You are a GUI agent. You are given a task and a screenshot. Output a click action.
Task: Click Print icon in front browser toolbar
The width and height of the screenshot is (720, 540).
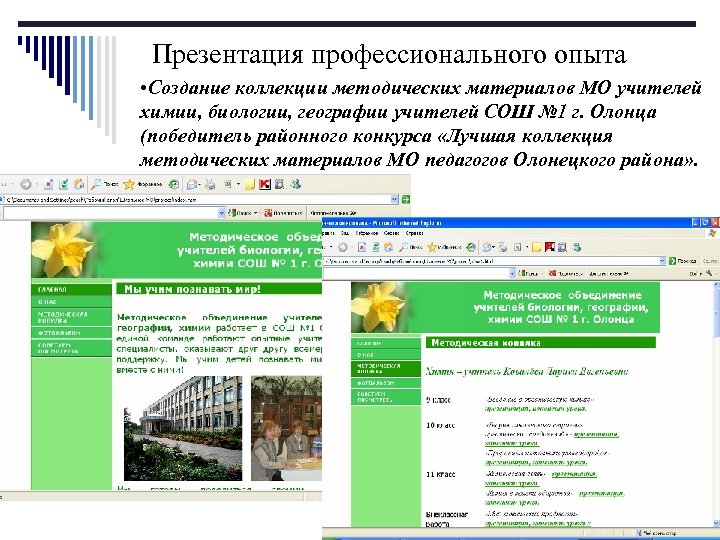click(502, 248)
